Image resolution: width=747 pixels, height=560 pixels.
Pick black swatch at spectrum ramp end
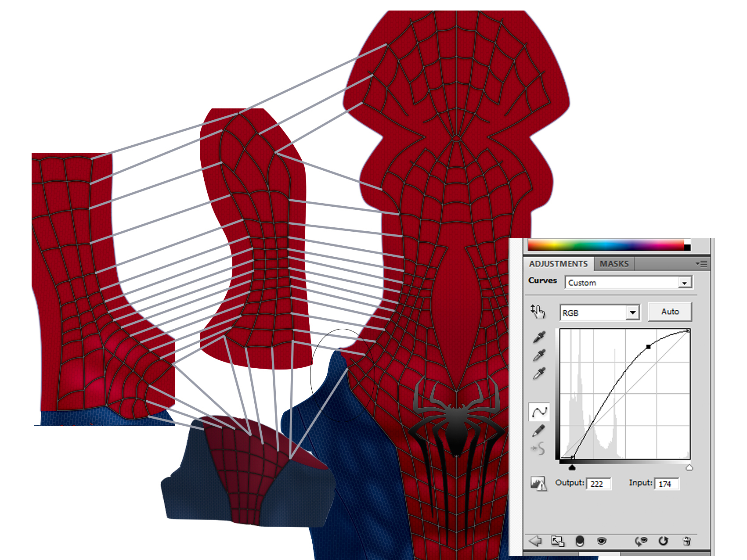pyautogui.click(x=687, y=248)
